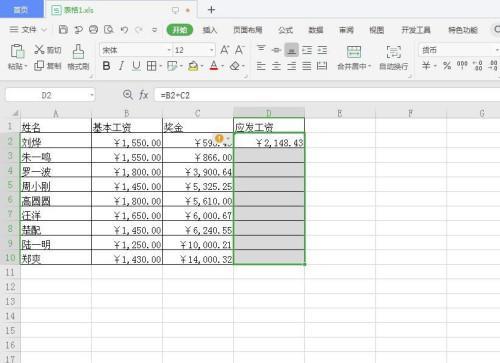Switch to the 数据 ribbon tab
Screen dimensions: 500x363
[x=316, y=30]
